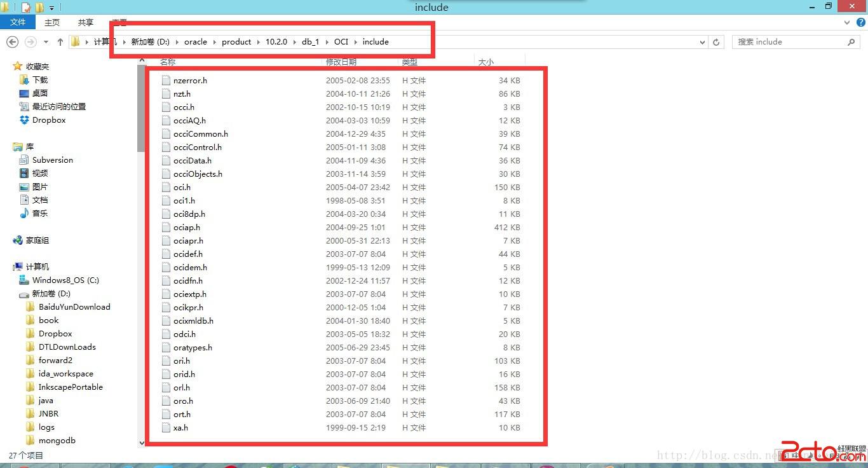
Task: Jump to 10.2.0 in the address breadcrumb
Action: (x=276, y=42)
